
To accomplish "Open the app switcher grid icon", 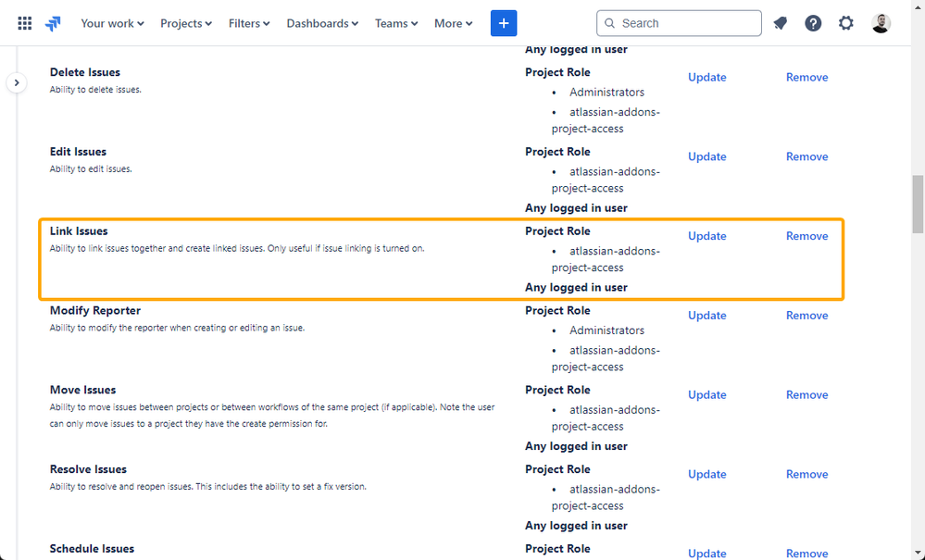I will point(25,23).
